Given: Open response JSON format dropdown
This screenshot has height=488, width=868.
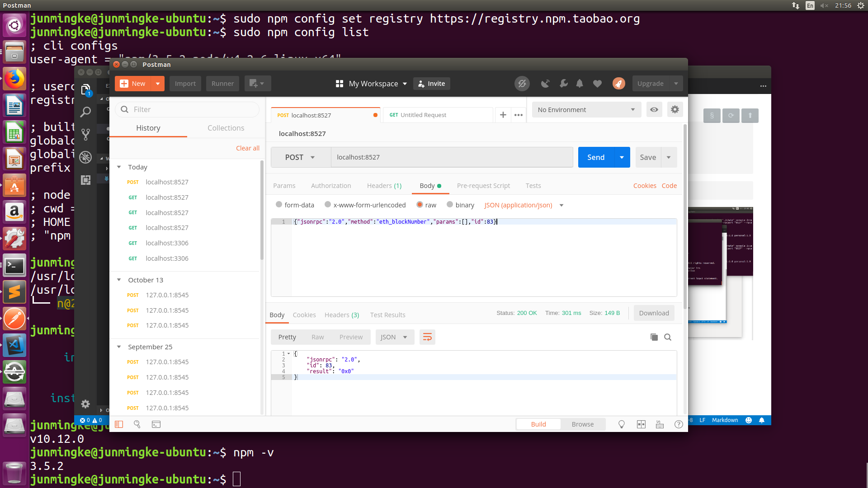Looking at the screenshot, I should pyautogui.click(x=395, y=337).
